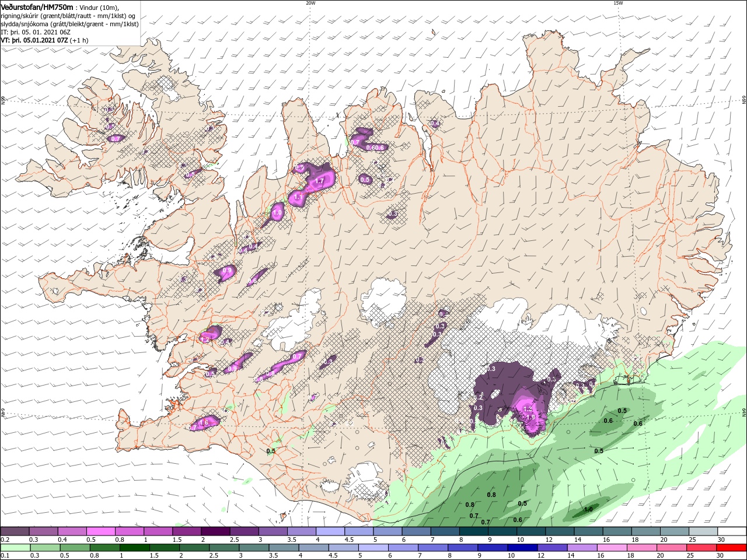Pick the bright pink top-row swatch, 0.5 to 0.8
The width and height of the screenshot is (747, 560).
[100, 531]
